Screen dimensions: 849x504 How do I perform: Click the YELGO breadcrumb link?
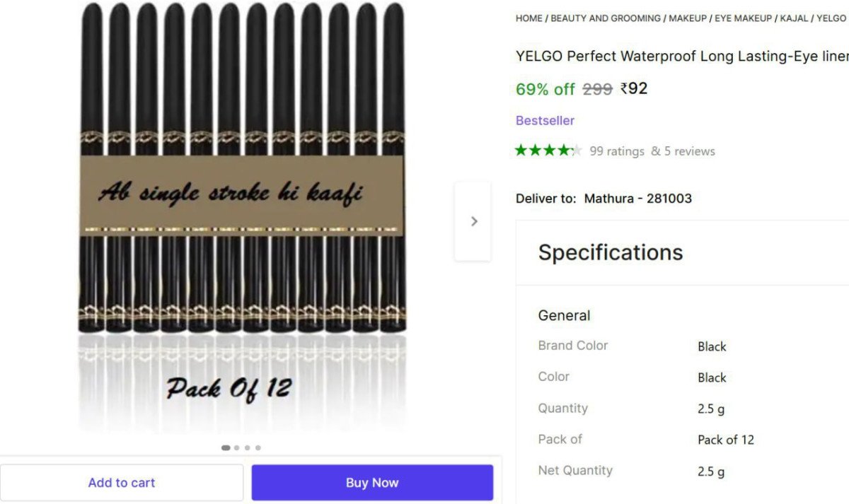coord(832,18)
